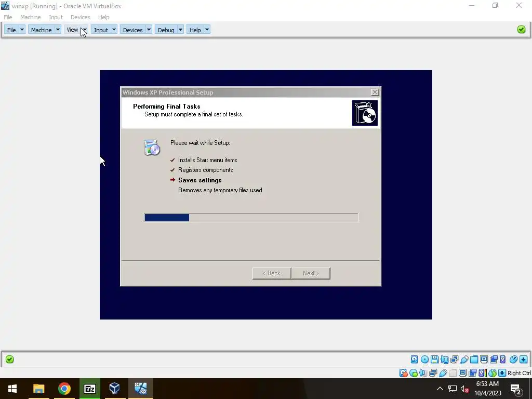Image resolution: width=532 pixels, height=399 pixels.
Task: Click display indicator in lower status row
Action: tap(462, 373)
